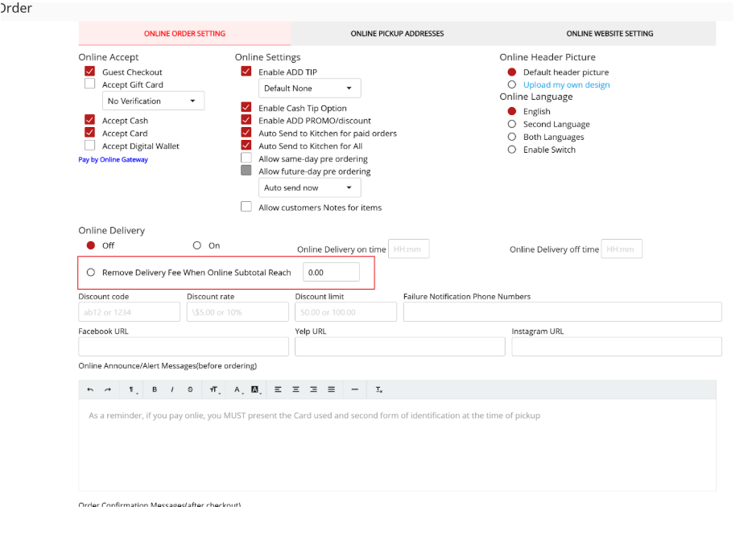Select Second Language radio button
The image size is (756, 539).
click(512, 124)
